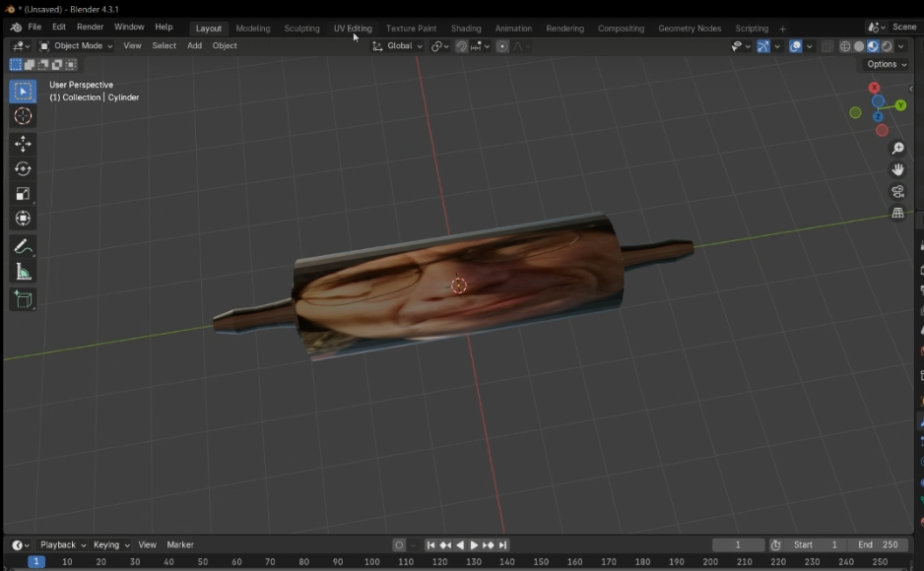Activate the Move tool
This screenshot has width=924, height=571.
click(x=23, y=144)
